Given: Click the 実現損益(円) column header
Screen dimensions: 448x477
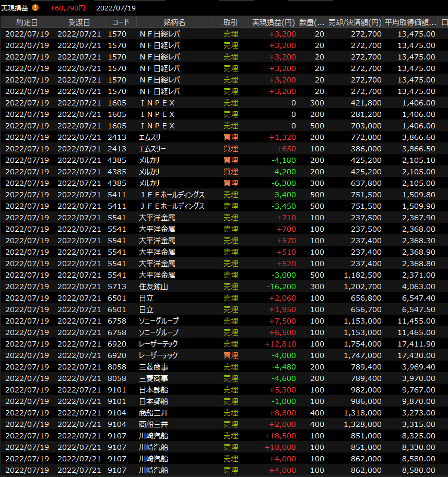Looking at the screenshot, I should pos(273,22).
